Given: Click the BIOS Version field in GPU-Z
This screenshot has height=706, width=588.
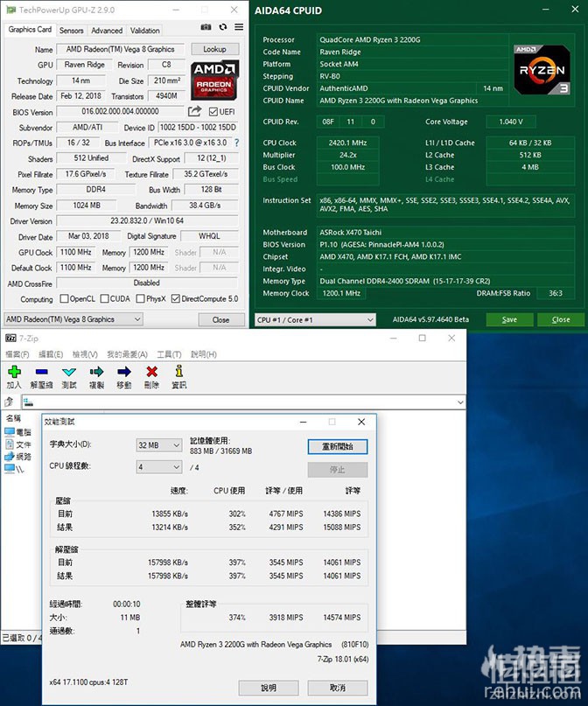Looking at the screenshot, I should point(120,111).
